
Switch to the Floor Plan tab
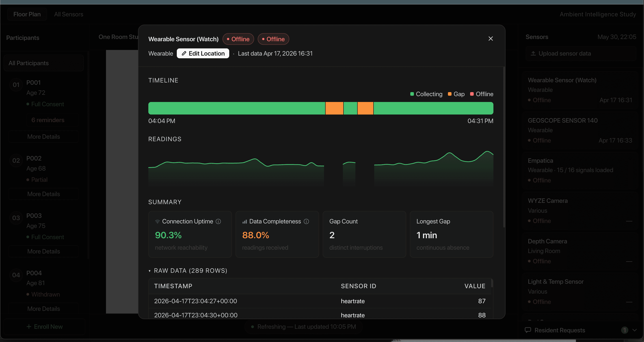[27, 14]
